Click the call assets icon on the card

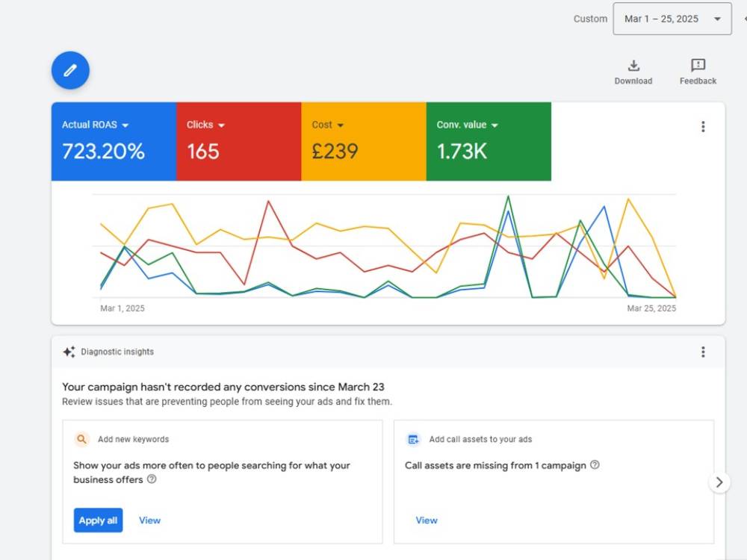tap(413, 439)
